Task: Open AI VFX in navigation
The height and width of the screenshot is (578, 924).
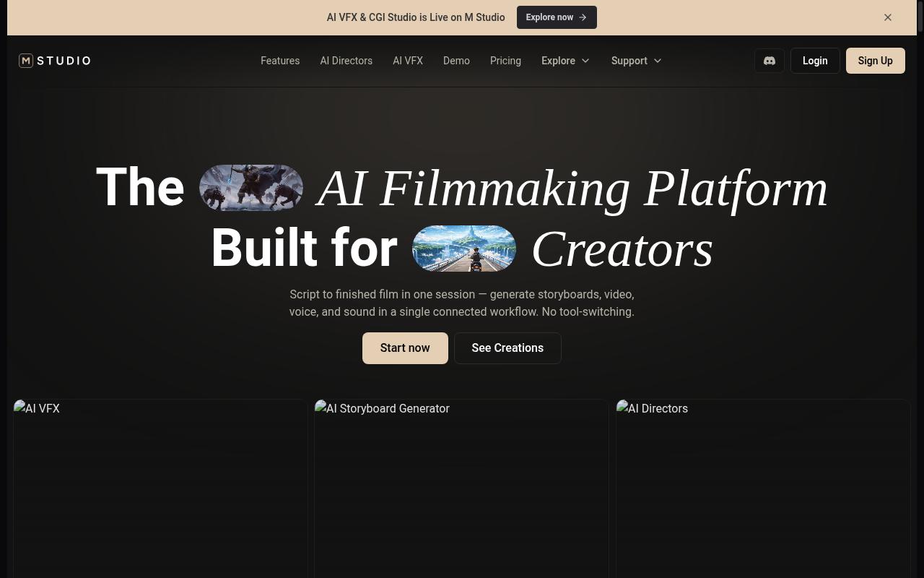Action: pyautogui.click(x=408, y=61)
